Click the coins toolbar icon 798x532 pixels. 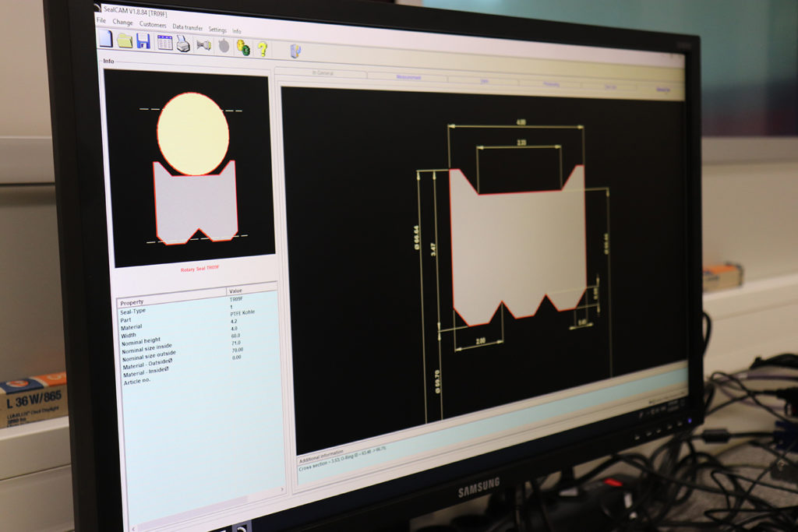(243, 48)
